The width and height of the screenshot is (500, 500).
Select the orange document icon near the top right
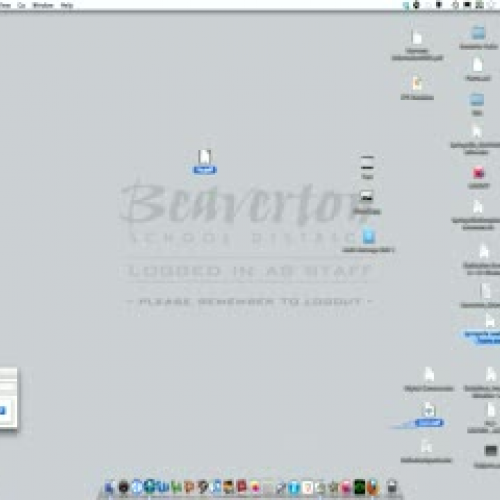coord(417,83)
